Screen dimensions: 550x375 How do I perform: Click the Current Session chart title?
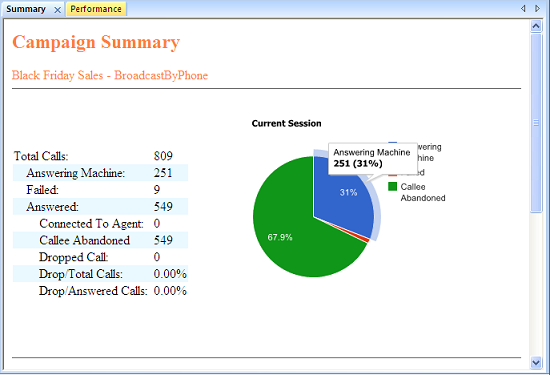tap(287, 123)
